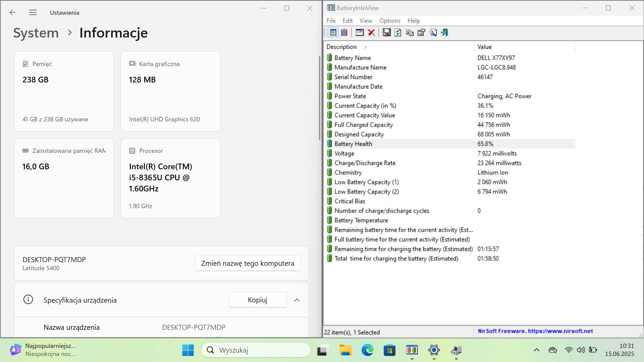The image size is (644, 362).
Task: Click Kopiuj button in device specification
Action: (258, 300)
